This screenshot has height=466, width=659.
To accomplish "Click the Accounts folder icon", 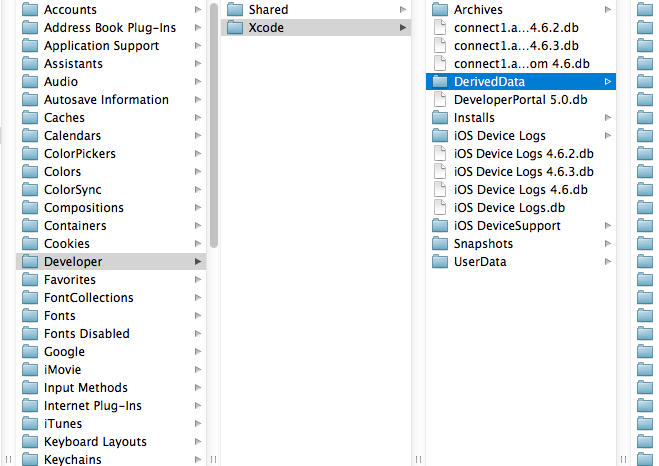I will click(30, 9).
